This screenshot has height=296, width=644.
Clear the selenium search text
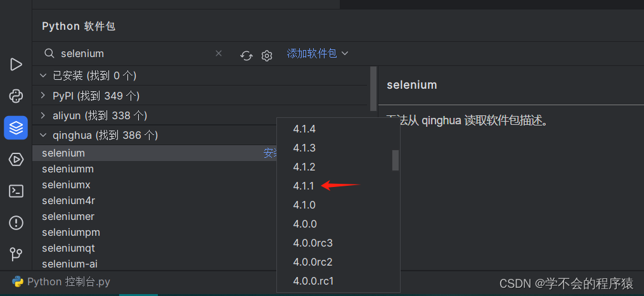pos(219,53)
